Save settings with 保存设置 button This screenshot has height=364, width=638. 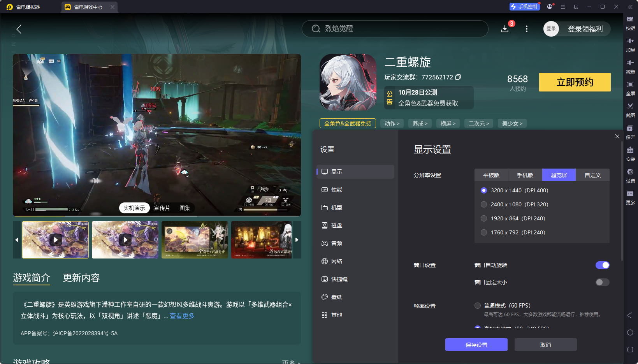tap(476, 345)
